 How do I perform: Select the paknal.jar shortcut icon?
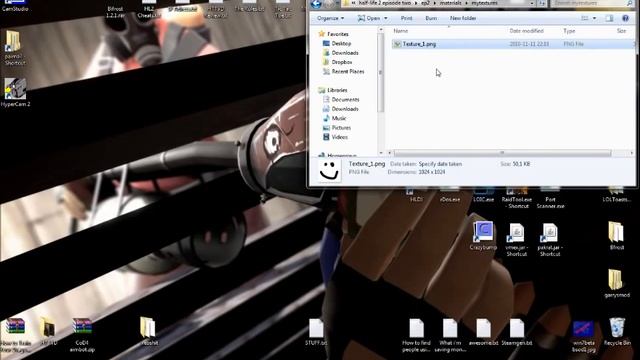pos(550,240)
